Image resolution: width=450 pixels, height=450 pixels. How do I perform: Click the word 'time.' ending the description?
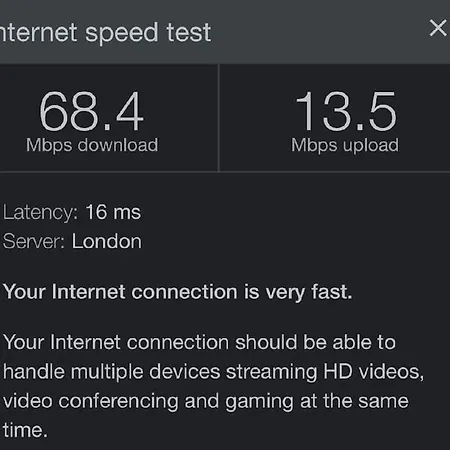[x=25, y=430]
